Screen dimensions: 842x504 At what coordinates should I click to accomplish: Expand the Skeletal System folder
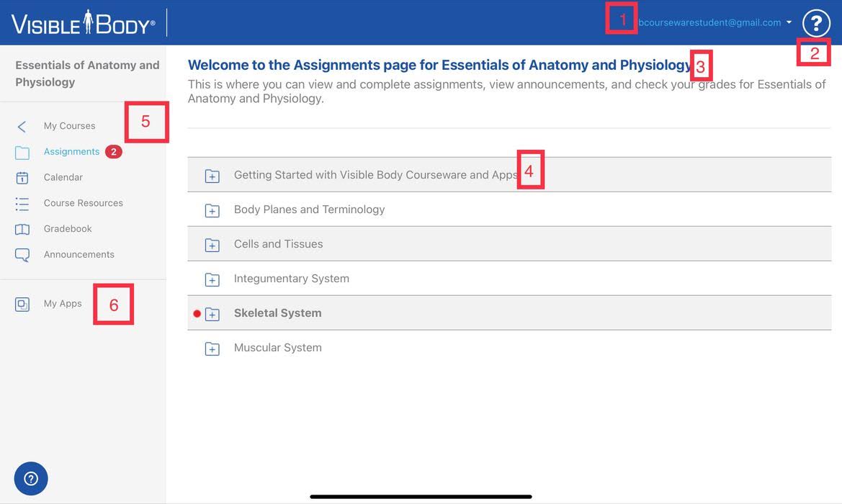(212, 314)
